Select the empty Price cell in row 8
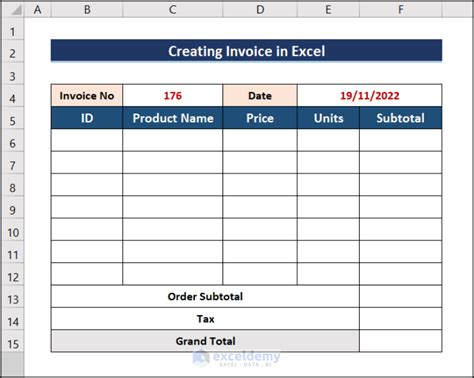This screenshot has height=378, width=474. coord(260,185)
